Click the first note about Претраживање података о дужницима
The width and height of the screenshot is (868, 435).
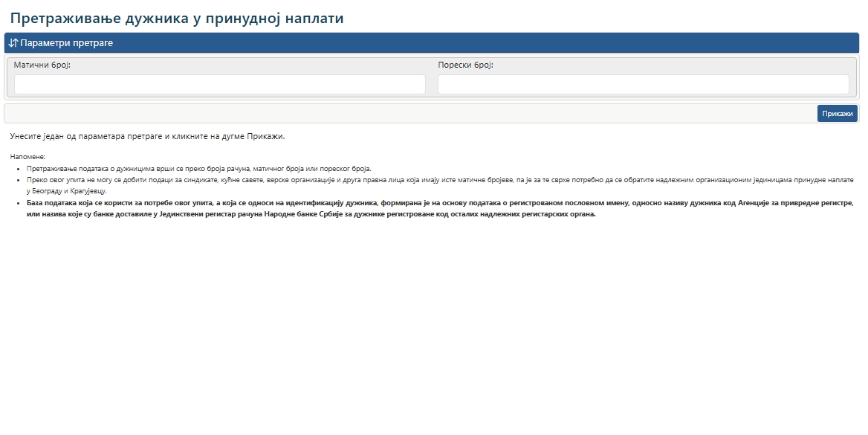point(198,169)
